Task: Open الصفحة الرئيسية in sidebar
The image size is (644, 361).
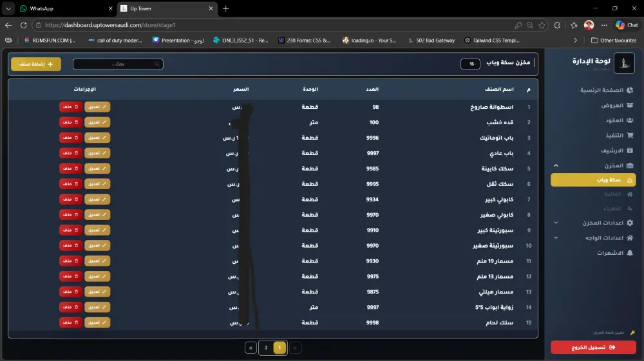Action: point(606,90)
